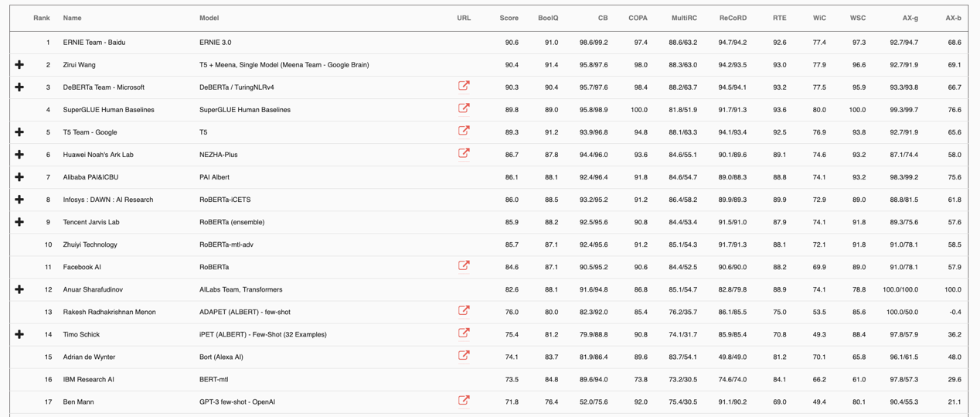Expand the Tencent Jarvis Lab row
The width and height of the screenshot is (980, 417).
[19, 222]
